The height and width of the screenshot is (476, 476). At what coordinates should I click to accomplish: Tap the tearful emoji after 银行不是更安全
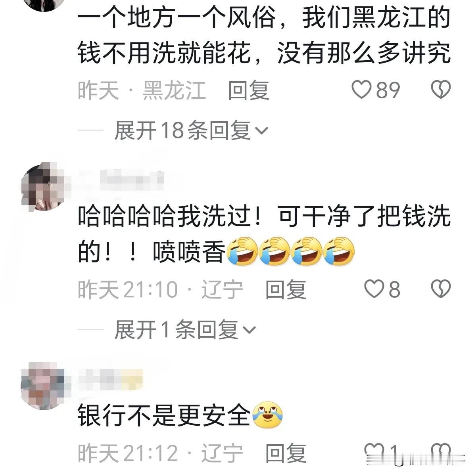(x=267, y=415)
